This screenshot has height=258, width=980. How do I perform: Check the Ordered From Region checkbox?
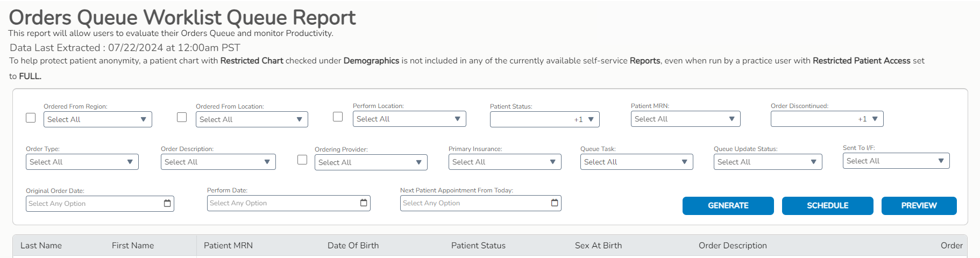click(31, 118)
